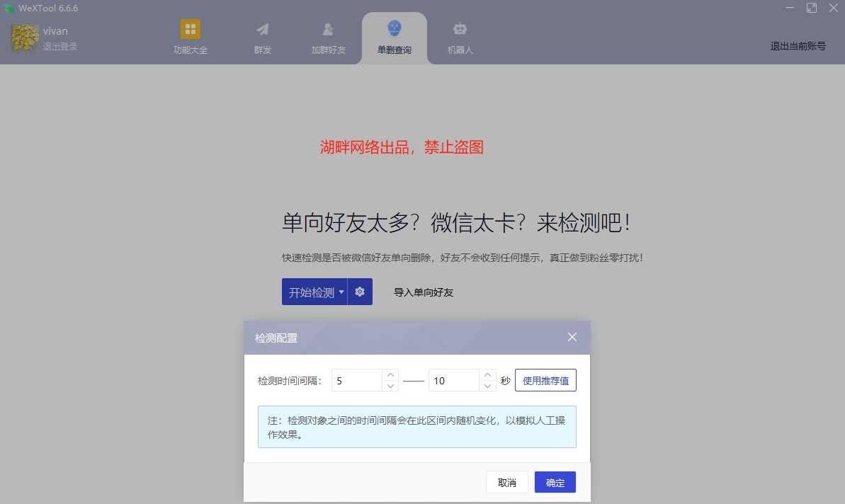Select the 单删查询 robot-face icon

394,30
